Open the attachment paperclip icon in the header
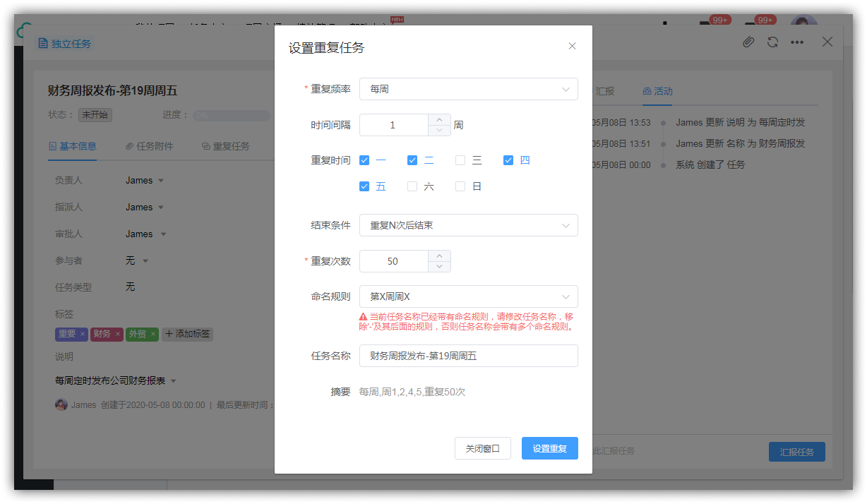 coord(748,42)
